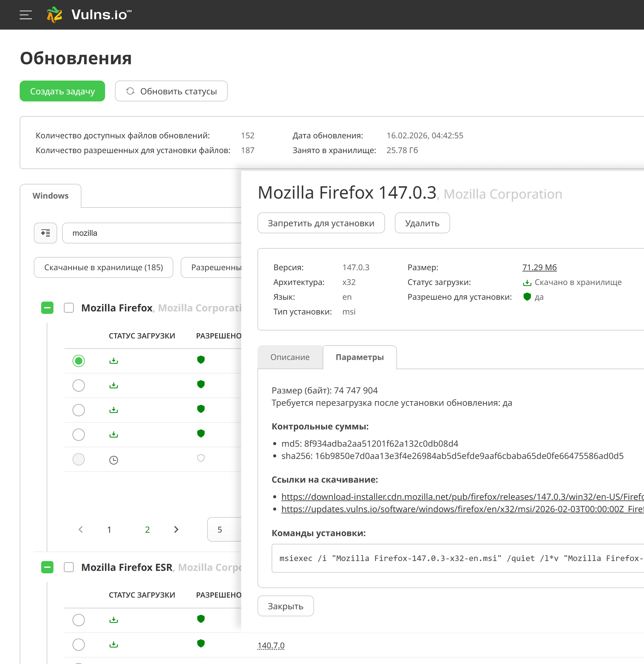
Task: Switch to the Описание tab
Action: coord(290,357)
